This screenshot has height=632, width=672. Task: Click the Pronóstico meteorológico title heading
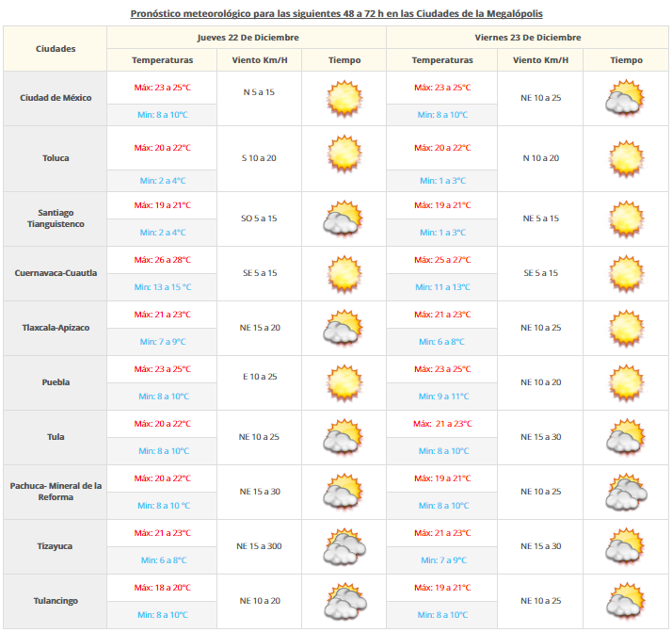pyautogui.click(x=335, y=14)
